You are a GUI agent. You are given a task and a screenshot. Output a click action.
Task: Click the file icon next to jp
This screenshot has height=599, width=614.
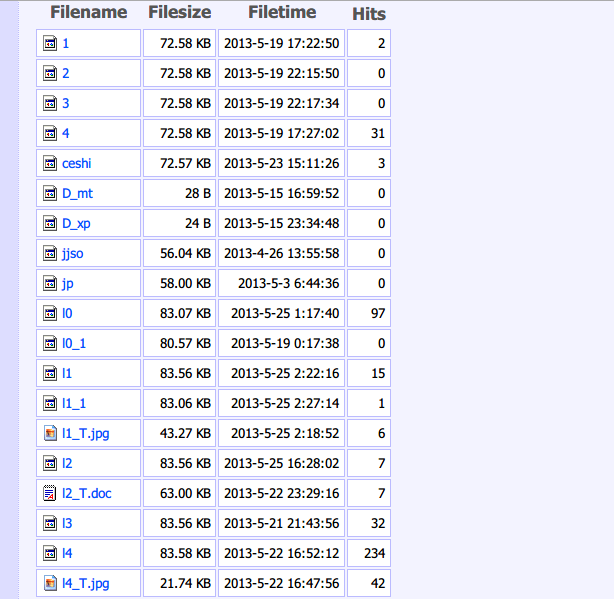point(50,283)
